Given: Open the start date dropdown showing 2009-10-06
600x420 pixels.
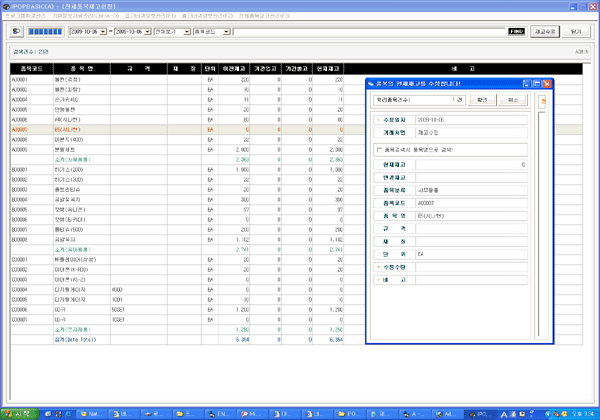Looking at the screenshot, I should (x=103, y=32).
